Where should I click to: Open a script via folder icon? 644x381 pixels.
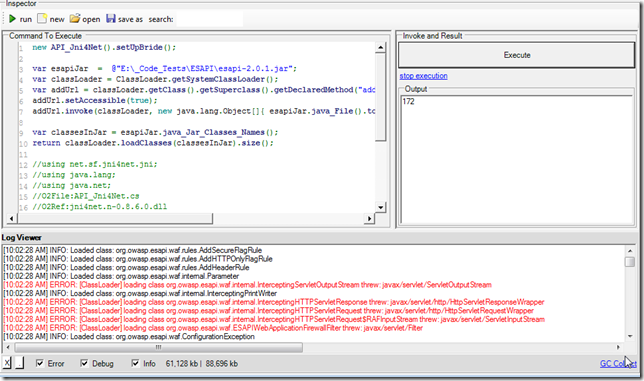tap(75, 18)
